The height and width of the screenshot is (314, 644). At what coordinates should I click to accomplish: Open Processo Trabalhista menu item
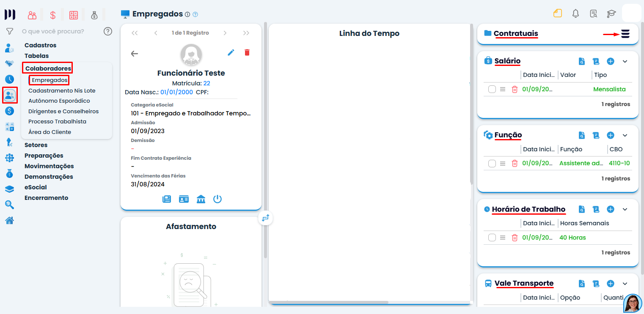tap(57, 122)
